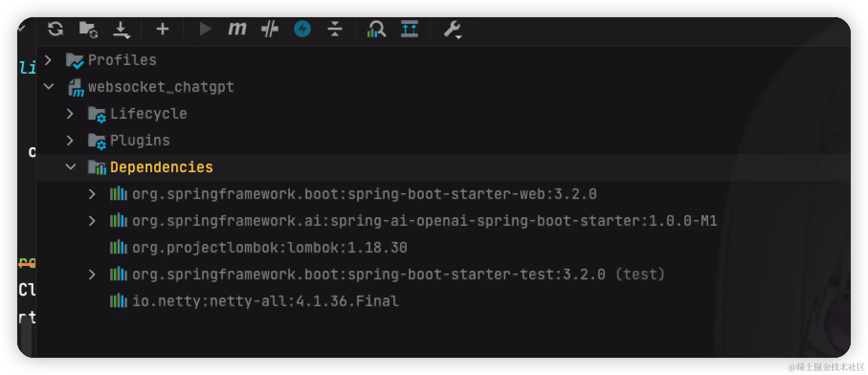Collapse the websocket_chatgpt project node
The height and width of the screenshot is (375, 868).
(x=48, y=87)
